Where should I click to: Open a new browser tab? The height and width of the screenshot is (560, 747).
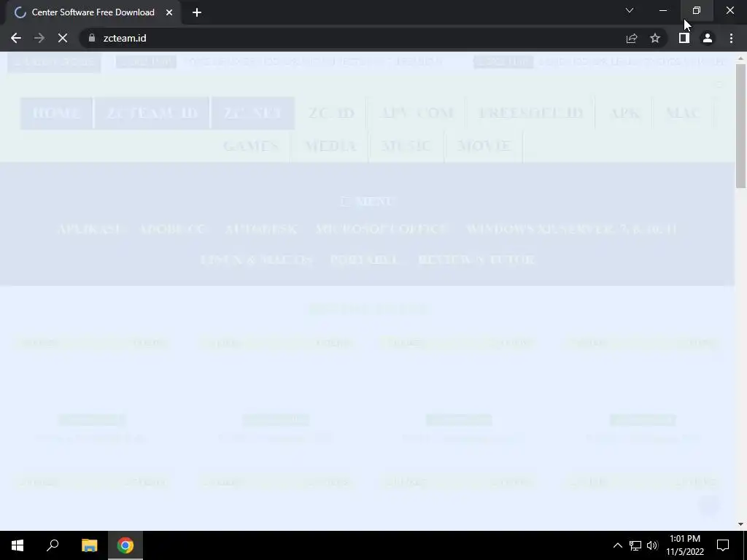tap(197, 12)
